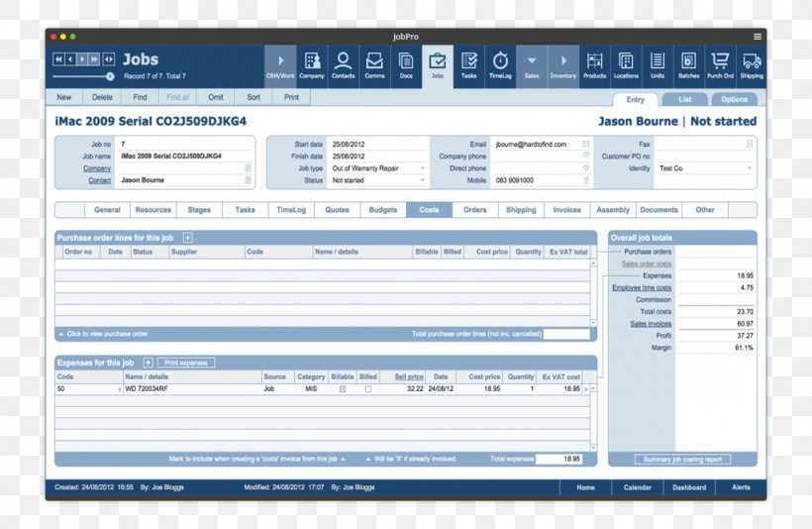Open the Company field picker
Viewport: 812px width, 529px height.
[248, 167]
